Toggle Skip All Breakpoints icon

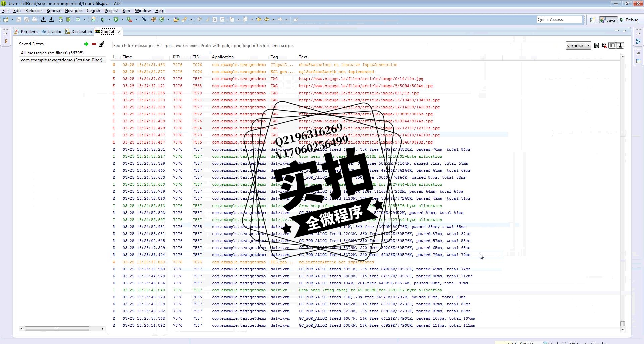tap(144, 20)
